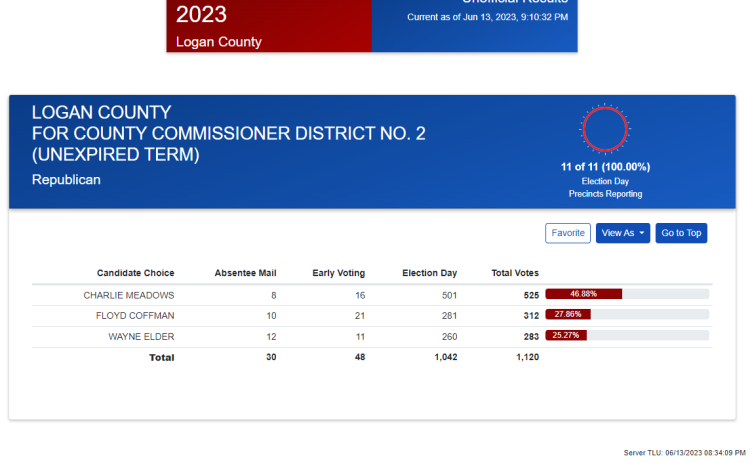Viewport: 750px width, 463px height.
Task: Click the 2023 heading in red banner
Action: coord(201,14)
